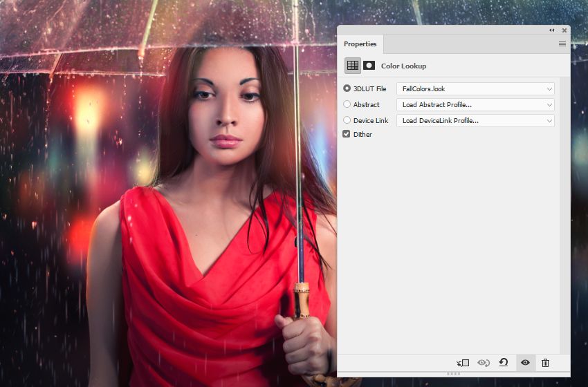Open the Properties panel flyout menu
This screenshot has width=588, height=387.
coord(562,44)
